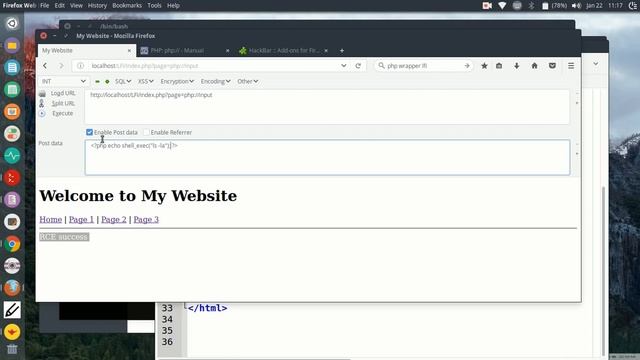Viewport: 640px width, 360px height.
Task: Open the bookmarks library icon
Action: 499,66
